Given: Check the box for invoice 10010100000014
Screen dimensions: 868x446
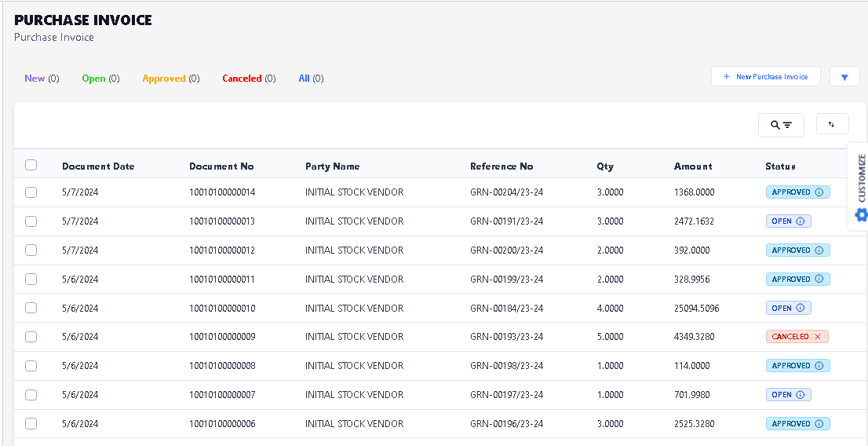Looking at the screenshot, I should tap(31, 192).
